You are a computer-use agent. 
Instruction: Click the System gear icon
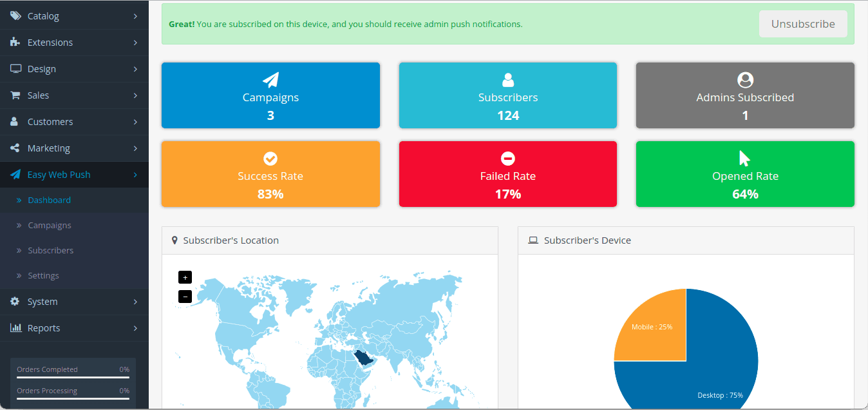(15, 301)
